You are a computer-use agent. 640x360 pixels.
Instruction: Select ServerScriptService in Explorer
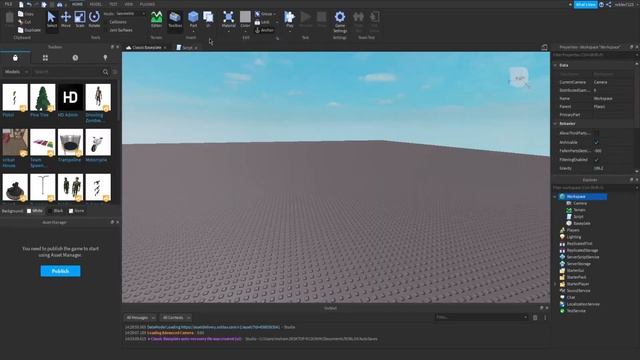[583, 257]
